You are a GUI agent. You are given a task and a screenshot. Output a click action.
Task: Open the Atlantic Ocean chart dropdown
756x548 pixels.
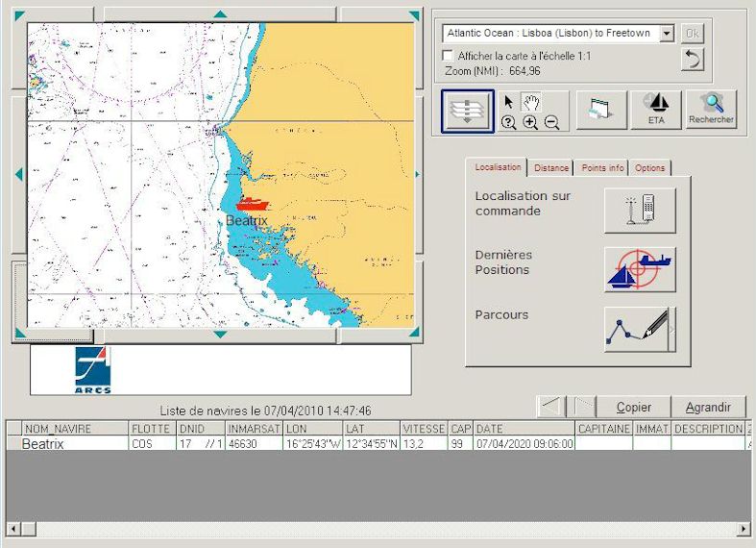pos(667,34)
